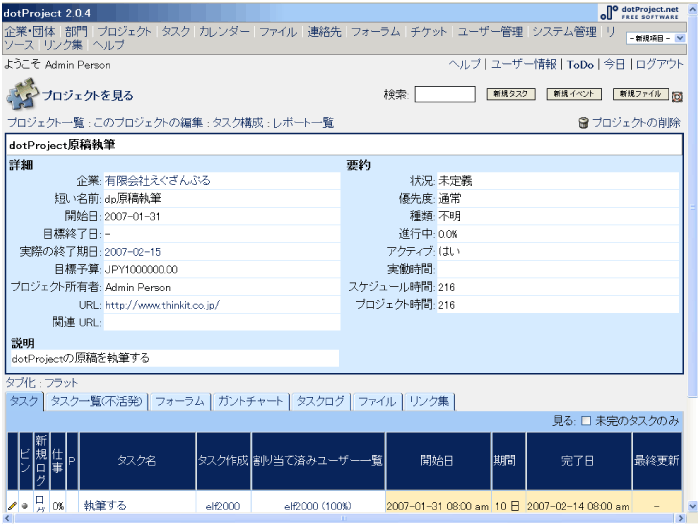The width and height of the screenshot is (700, 525).
Task: Switch to リンク集 tab
Action: 429,401
